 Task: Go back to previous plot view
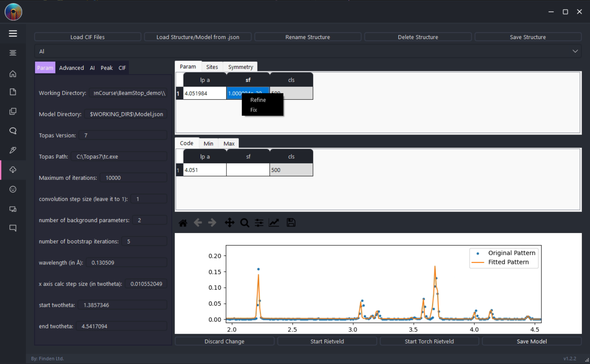tap(198, 223)
